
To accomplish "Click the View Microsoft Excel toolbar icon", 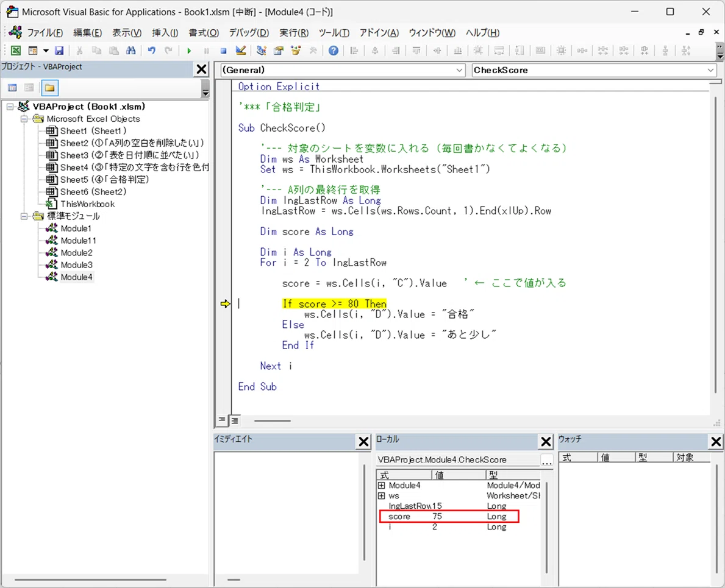I will tap(16, 51).
